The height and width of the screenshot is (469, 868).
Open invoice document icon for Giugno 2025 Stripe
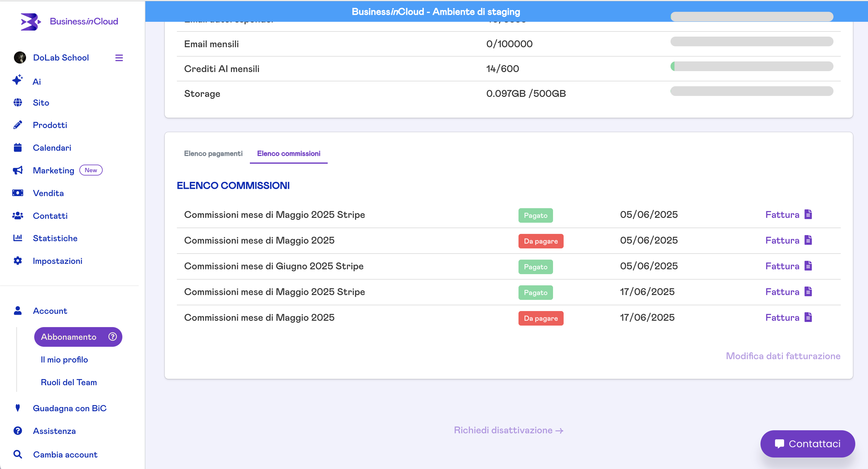coord(808,266)
